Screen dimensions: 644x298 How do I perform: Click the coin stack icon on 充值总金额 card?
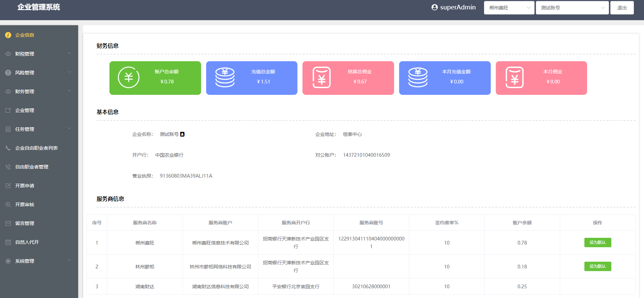pos(225,77)
